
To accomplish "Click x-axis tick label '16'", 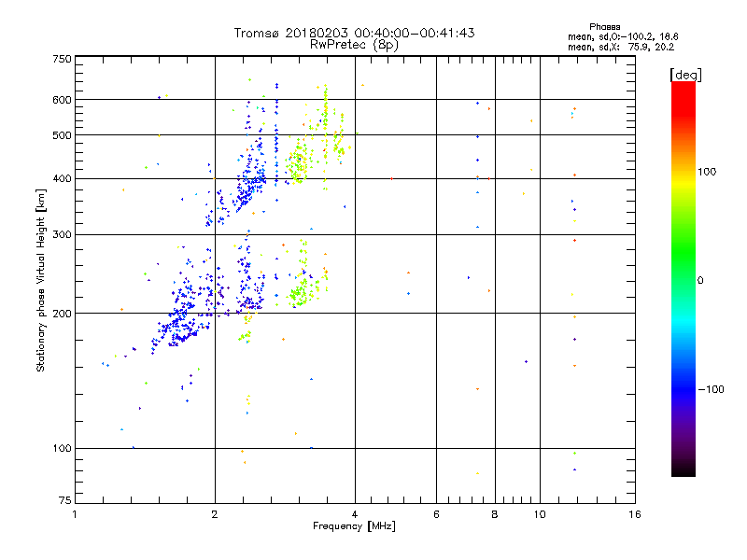I will (x=635, y=514).
